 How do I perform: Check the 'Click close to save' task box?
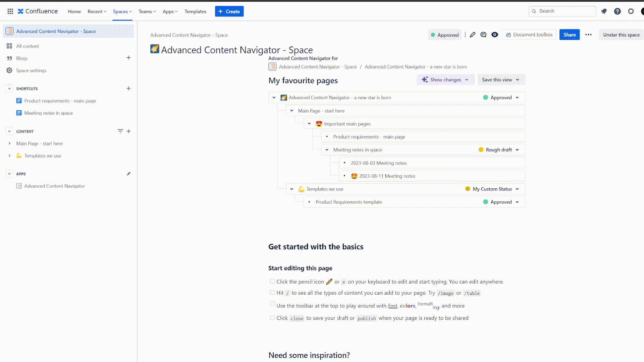(272, 318)
